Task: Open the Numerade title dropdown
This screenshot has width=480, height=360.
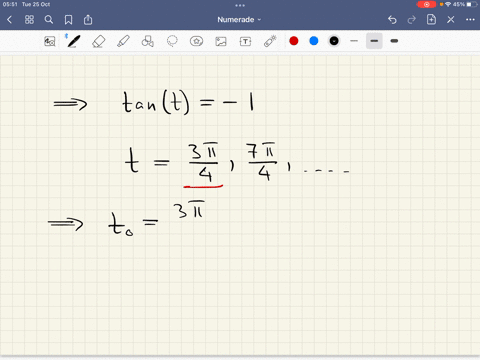Action: 239,20
